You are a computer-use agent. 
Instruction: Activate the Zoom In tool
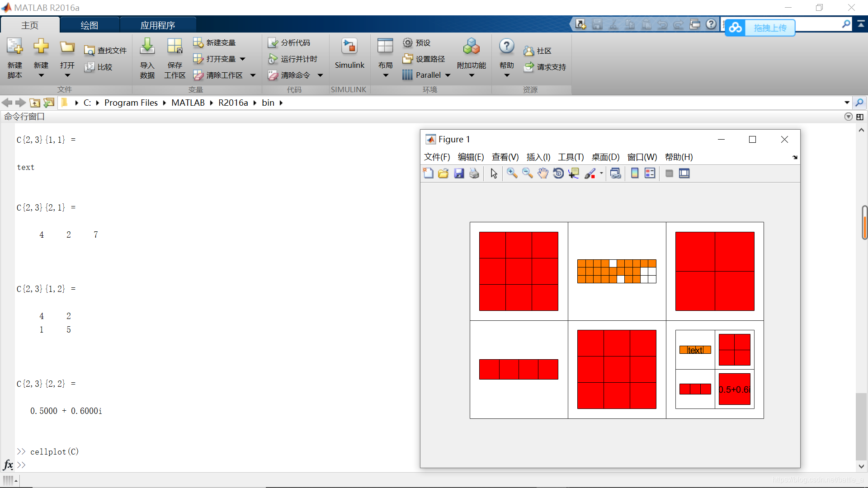[x=512, y=173]
